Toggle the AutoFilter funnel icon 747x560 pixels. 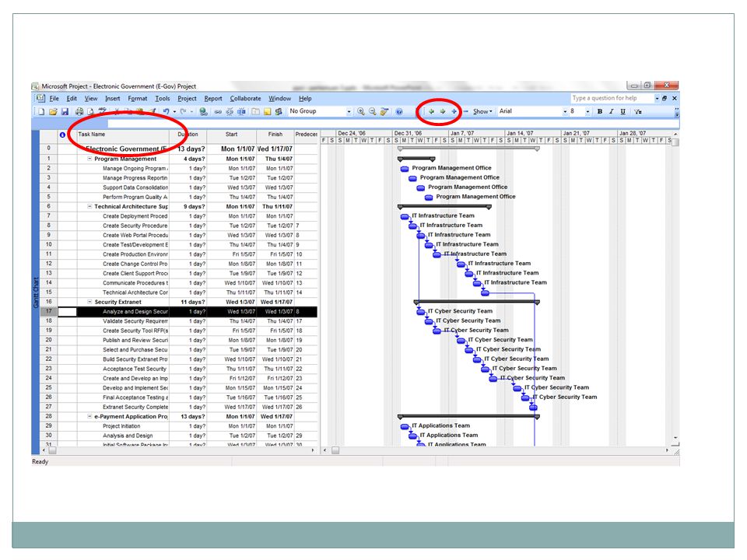(638, 111)
